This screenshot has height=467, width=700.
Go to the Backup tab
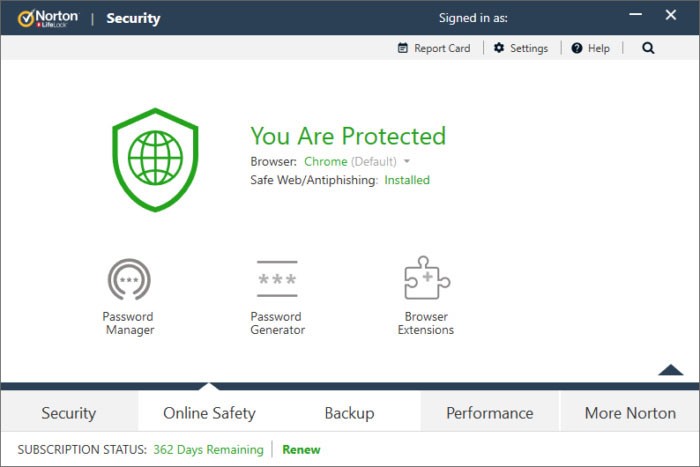349,412
